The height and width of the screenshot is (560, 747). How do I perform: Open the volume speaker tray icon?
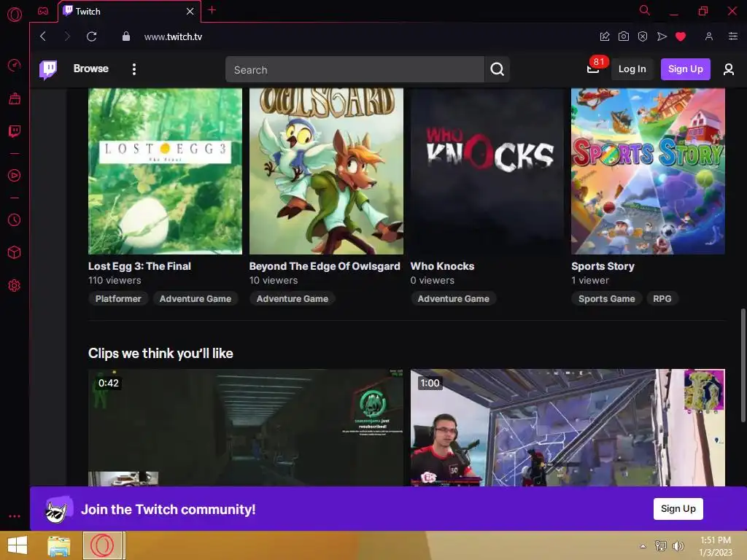point(678,546)
